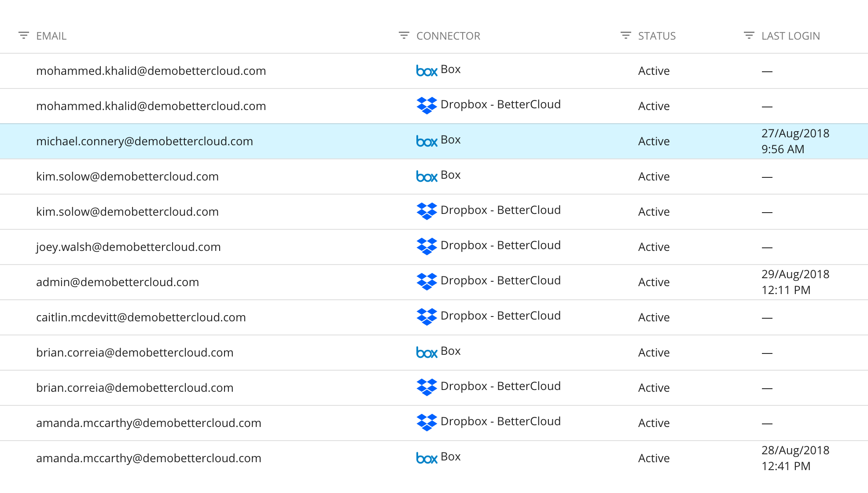Sort by the CONNECTOR column header
Viewport: 868px width, 493px height.
[x=448, y=36]
